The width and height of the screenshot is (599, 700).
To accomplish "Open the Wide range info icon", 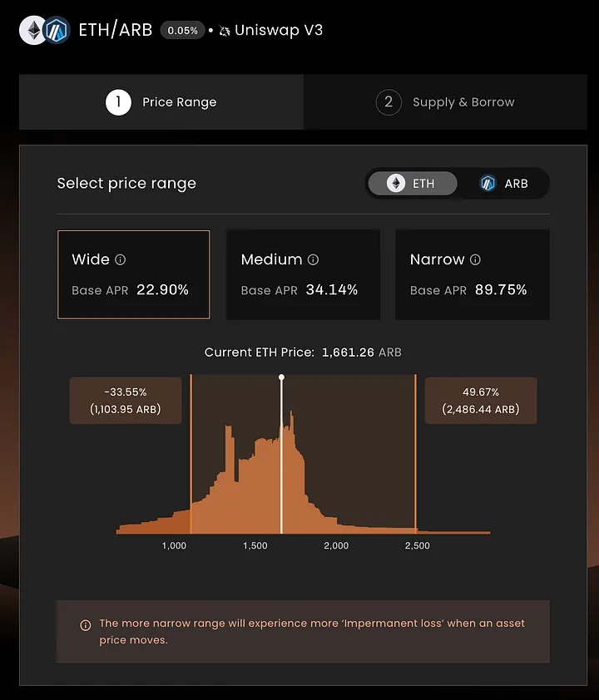I will click(120, 259).
